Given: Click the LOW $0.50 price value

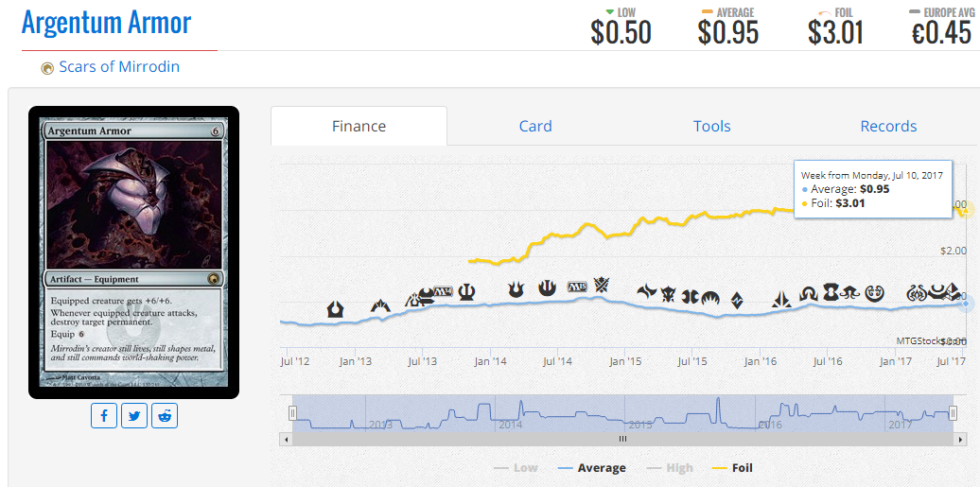Looking at the screenshot, I should click(621, 33).
